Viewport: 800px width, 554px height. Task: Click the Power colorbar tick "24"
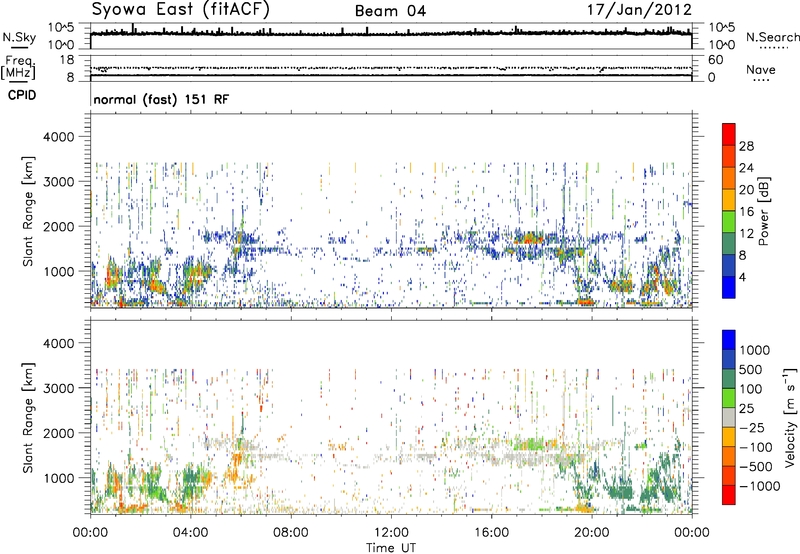(746, 168)
